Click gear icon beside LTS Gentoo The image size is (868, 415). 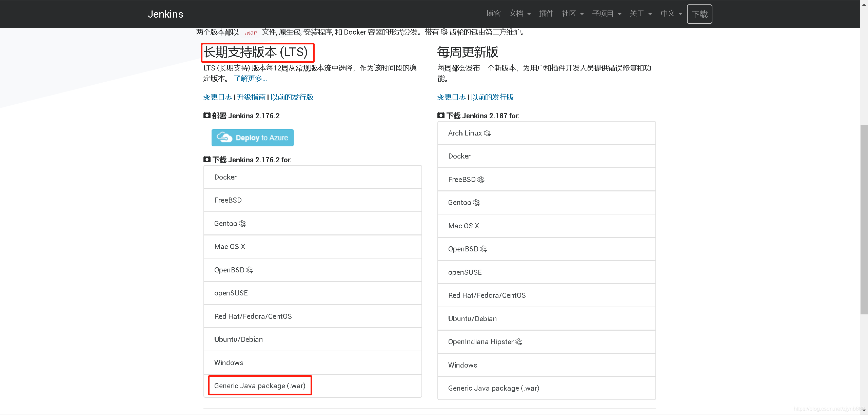coord(242,224)
